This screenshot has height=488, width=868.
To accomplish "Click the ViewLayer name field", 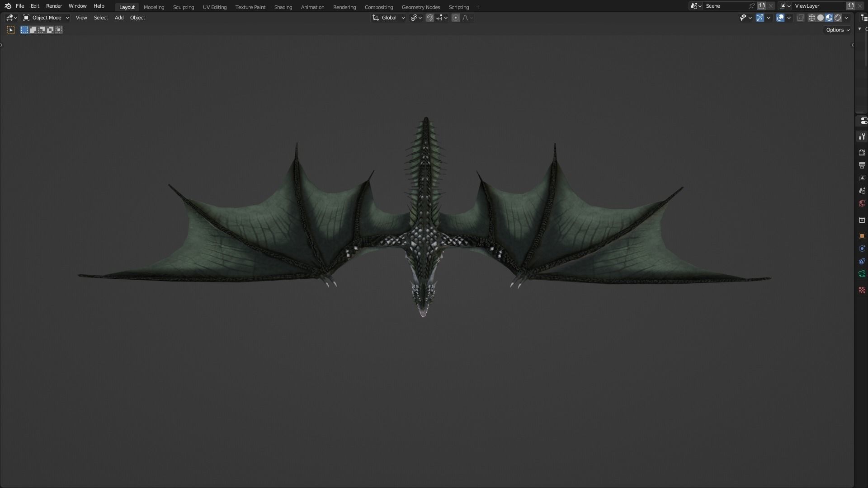I will 819,6.
